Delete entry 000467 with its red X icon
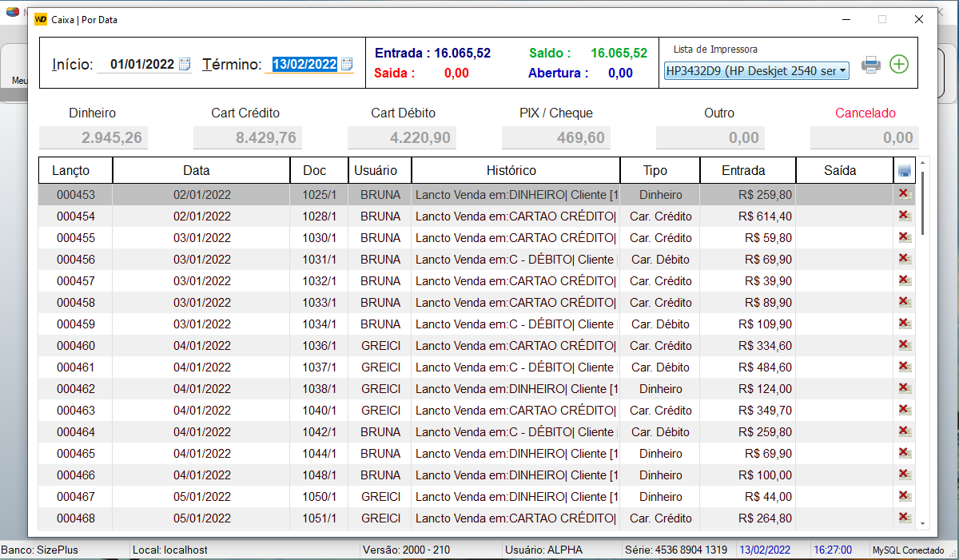 click(x=905, y=496)
